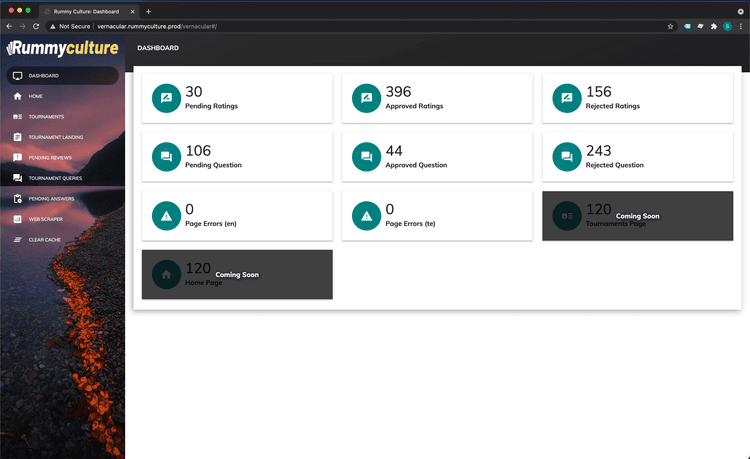The width and height of the screenshot is (750, 459).
Task: Select Tournament Queries in the sidebar
Action: click(x=55, y=178)
